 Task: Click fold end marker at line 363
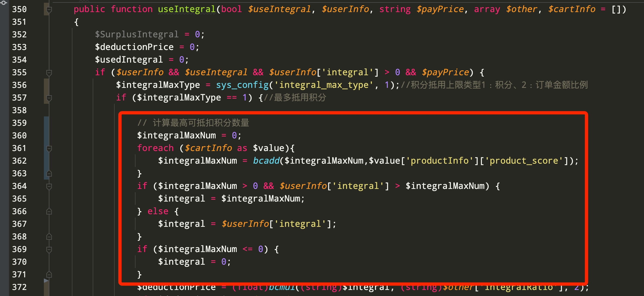click(x=49, y=174)
